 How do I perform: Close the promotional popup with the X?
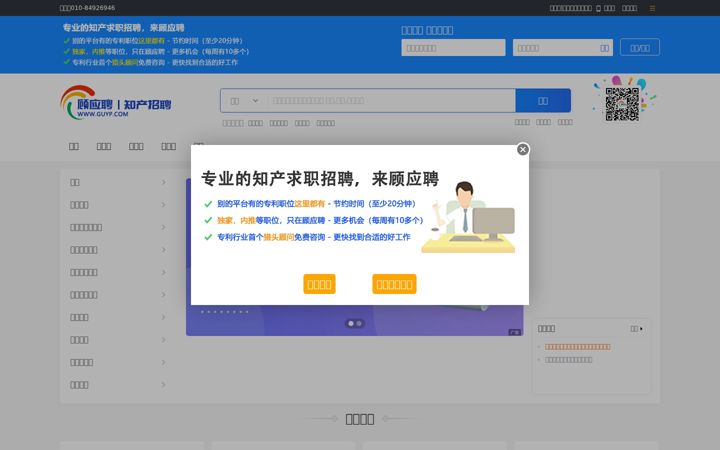tap(523, 149)
